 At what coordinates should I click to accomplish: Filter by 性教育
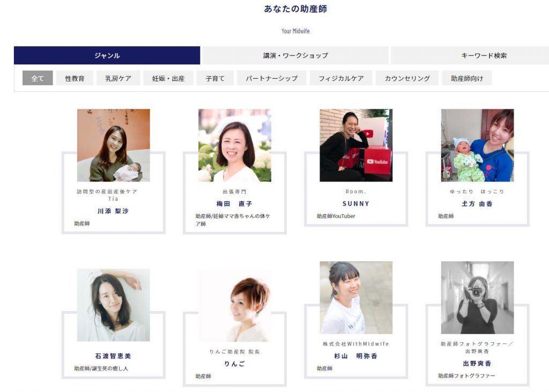[75, 78]
